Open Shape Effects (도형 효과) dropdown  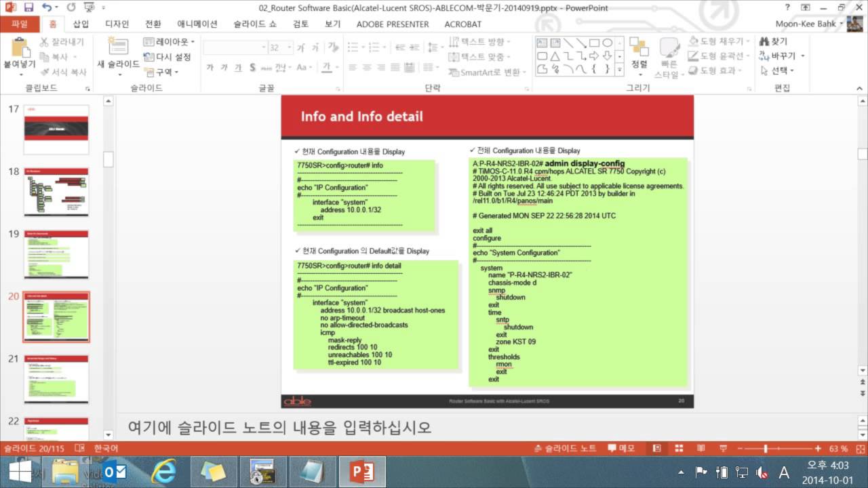(715, 70)
